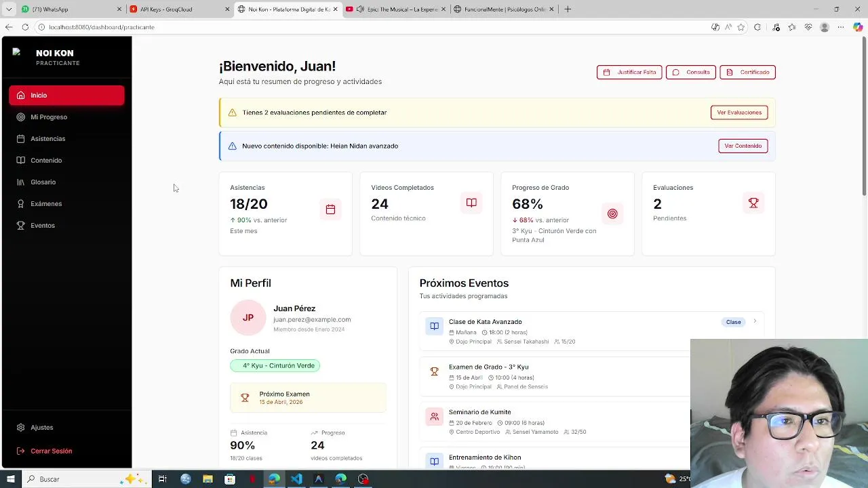Open Ajustes settings in sidebar

pyautogui.click(x=66, y=428)
